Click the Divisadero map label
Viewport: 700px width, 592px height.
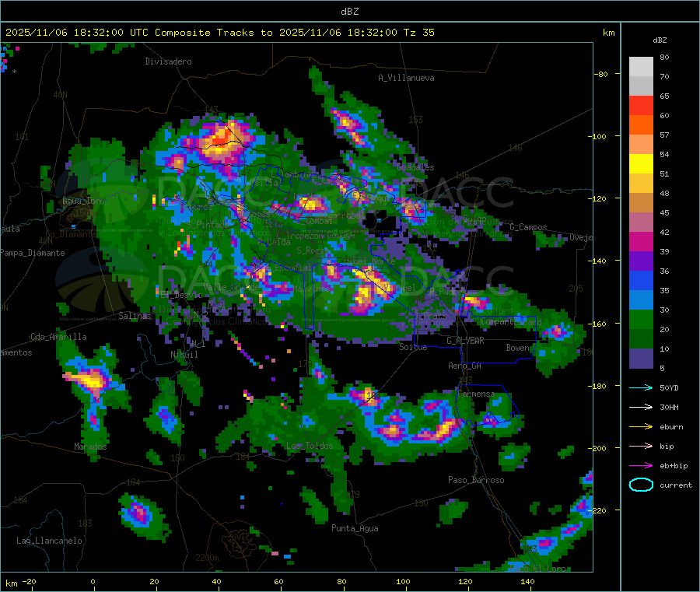point(168,61)
